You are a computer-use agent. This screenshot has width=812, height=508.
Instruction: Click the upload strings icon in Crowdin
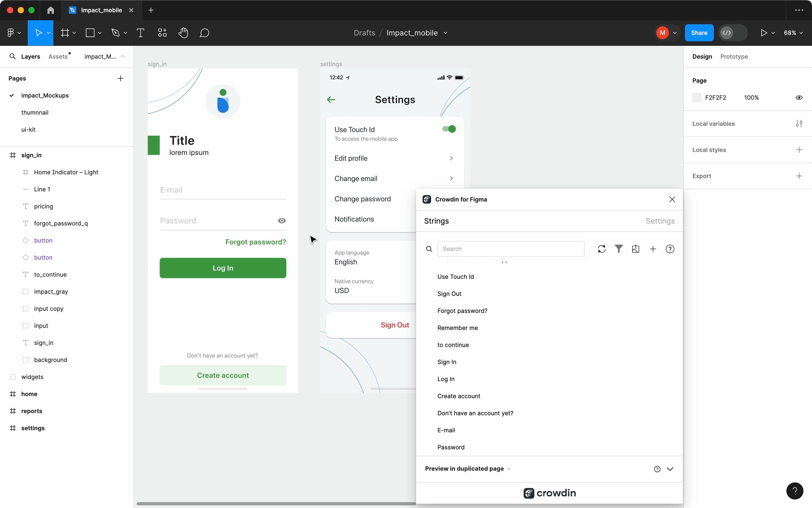pos(635,249)
